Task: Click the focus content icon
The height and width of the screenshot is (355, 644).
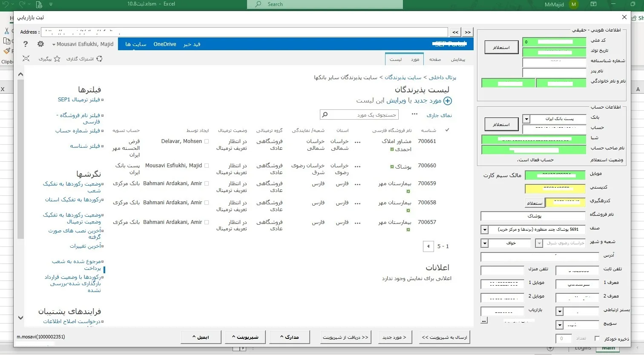Action: coord(26,59)
